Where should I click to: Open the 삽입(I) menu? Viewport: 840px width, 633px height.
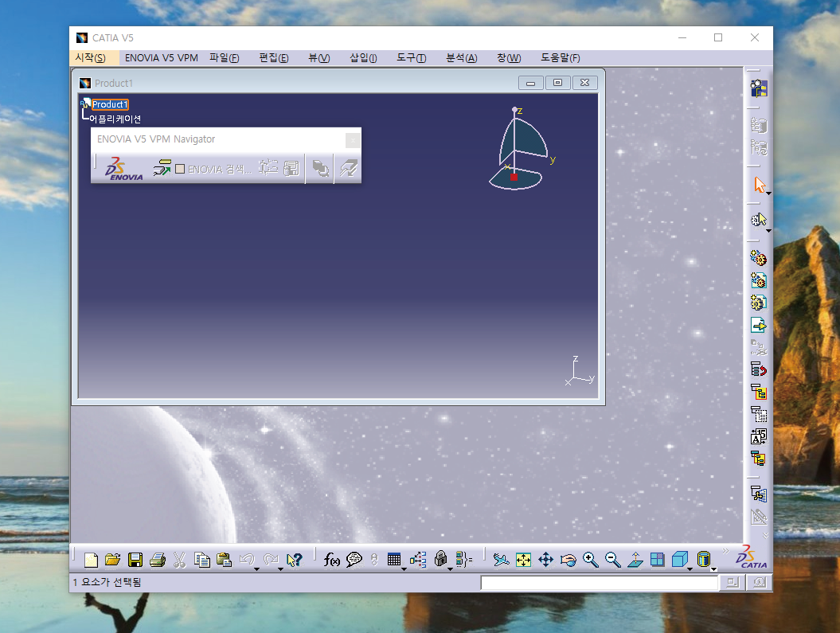(x=363, y=58)
